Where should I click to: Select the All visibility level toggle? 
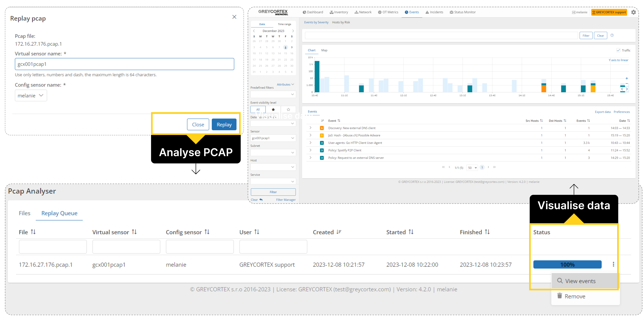point(258,109)
